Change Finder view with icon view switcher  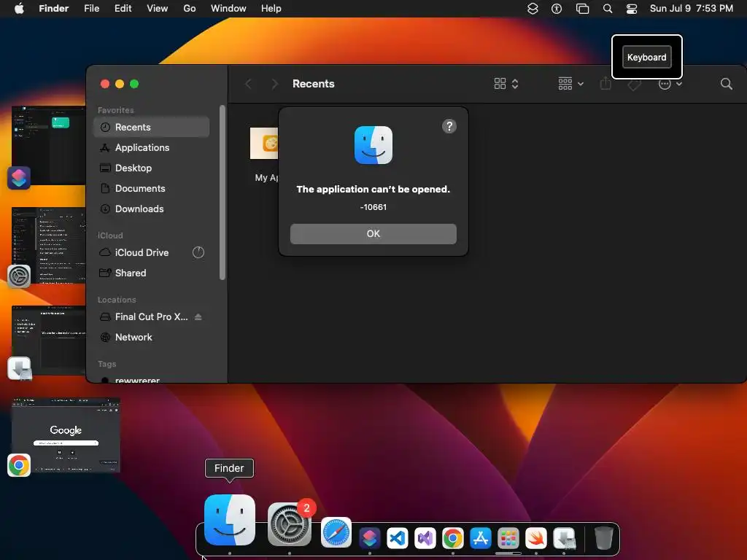pyautogui.click(x=506, y=84)
